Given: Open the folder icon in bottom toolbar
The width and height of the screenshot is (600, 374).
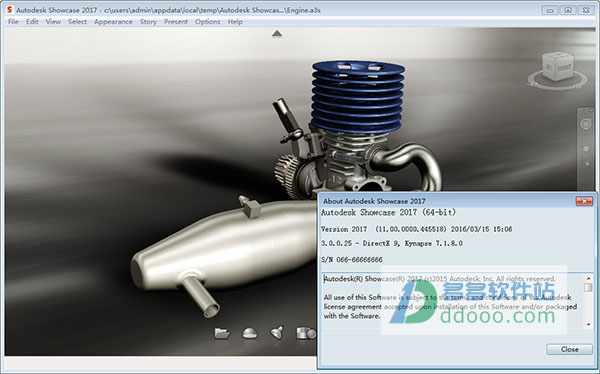Looking at the screenshot, I should click(x=222, y=333).
